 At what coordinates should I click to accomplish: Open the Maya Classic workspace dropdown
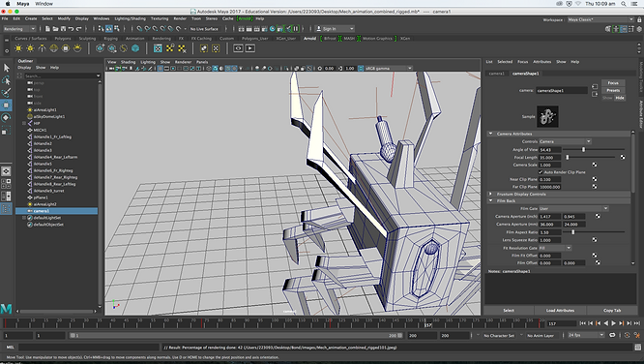coord(600,19)
